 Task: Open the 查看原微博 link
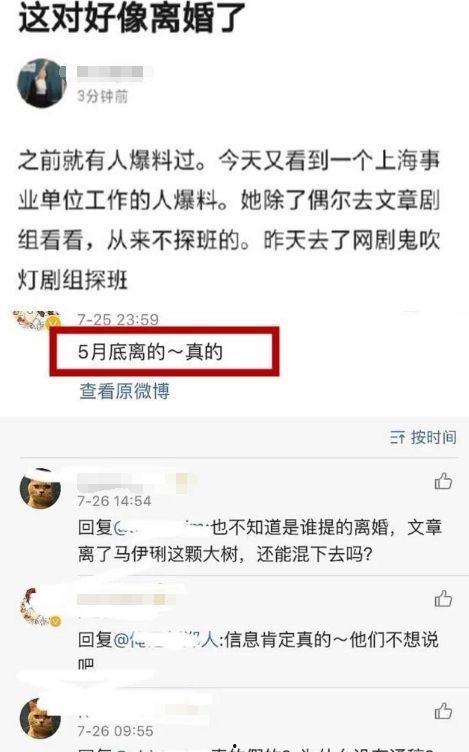pos(125,390)
